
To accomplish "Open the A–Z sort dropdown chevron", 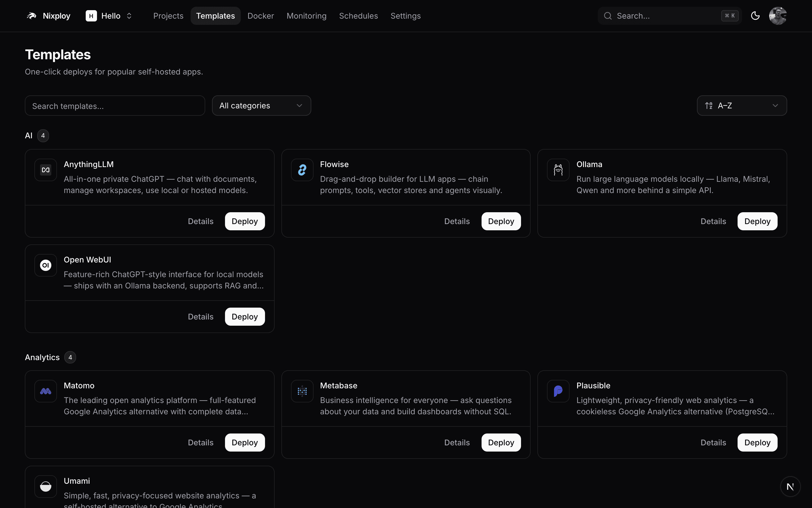I will (x=775, y=106).
